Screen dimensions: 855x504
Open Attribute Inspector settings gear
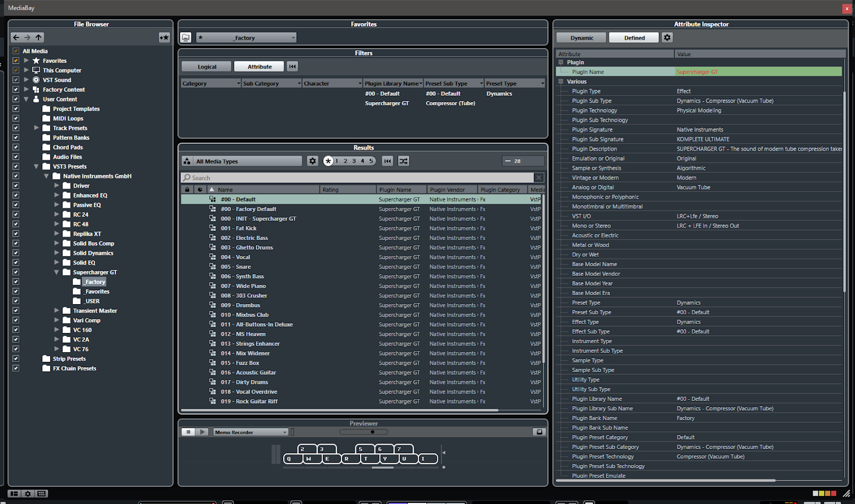coord(667,37)
